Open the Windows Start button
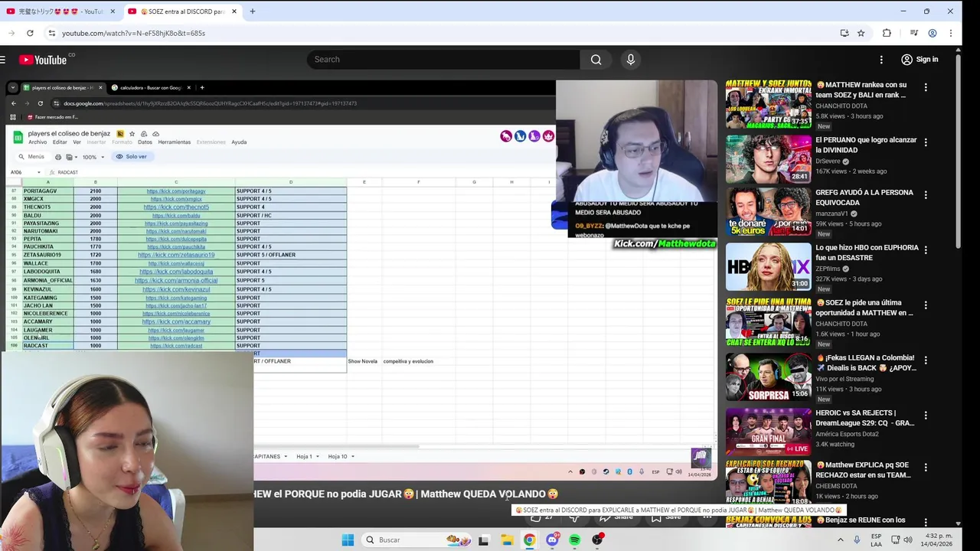 (x=348, y=540)
